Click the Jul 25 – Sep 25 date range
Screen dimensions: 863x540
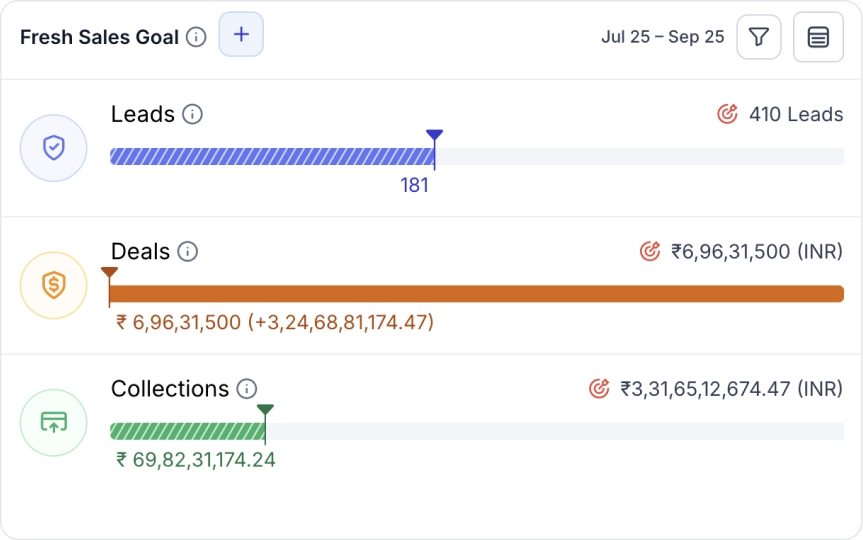pos(662,37)
